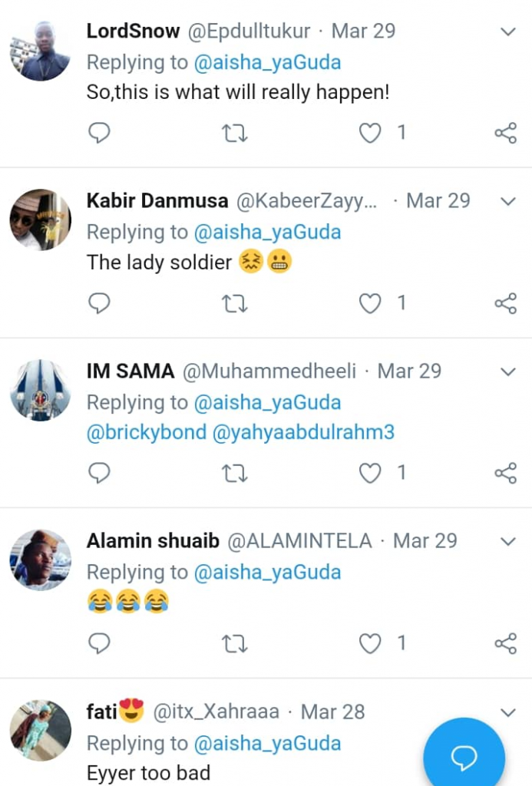This screenshot has width=532, height=786.
Task: Like IM SAMA's tweet
Action: (371, 474)
